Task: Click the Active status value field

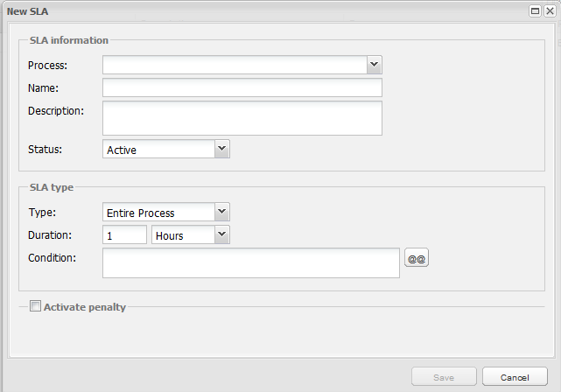Action: (x=158, y=150)
